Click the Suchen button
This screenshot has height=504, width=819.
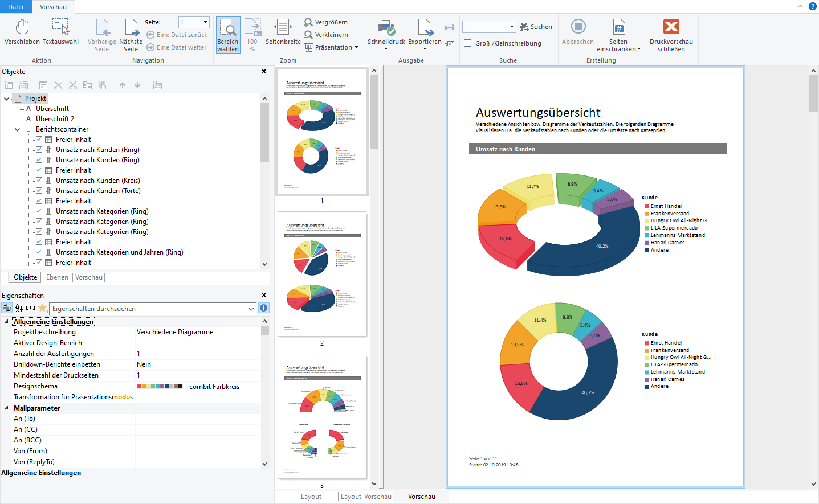(x=536, y=27)
